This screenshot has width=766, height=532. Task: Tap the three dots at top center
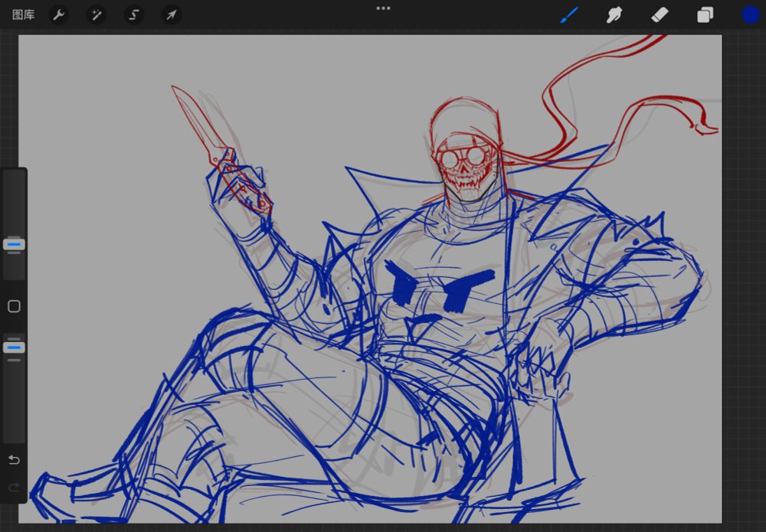383,8
